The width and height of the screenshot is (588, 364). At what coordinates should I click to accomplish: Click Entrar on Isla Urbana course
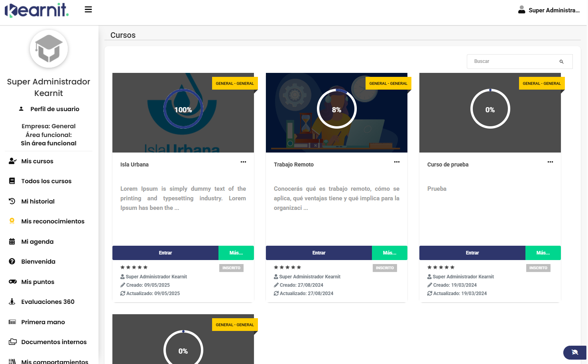coord(165,253)
